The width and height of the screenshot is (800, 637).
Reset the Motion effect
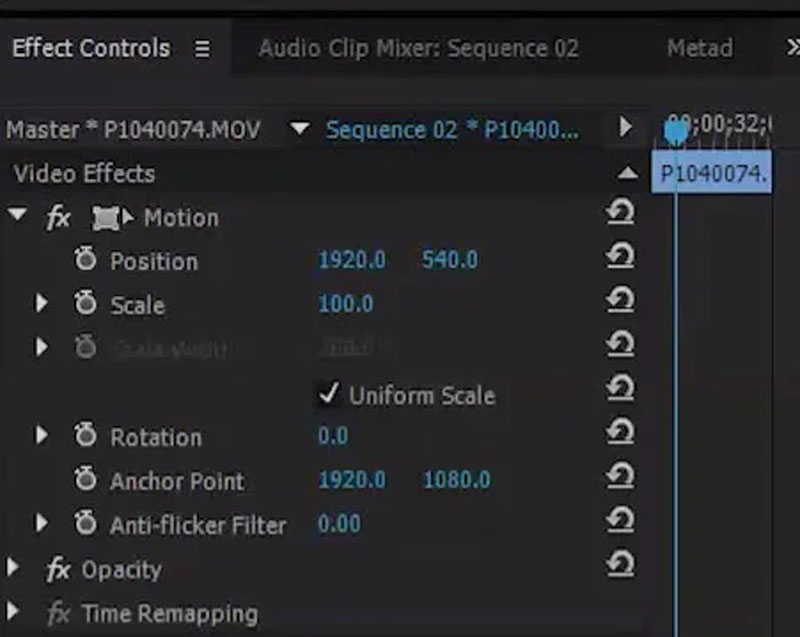pyautogui.click(x=620, y=212)
